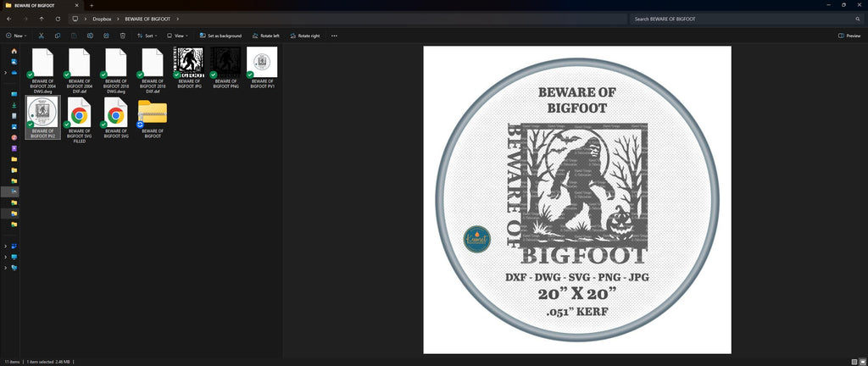Select the BEWARE OF BIGFOOT SVG Chrome file
The image size is (868, 366).
115,117
